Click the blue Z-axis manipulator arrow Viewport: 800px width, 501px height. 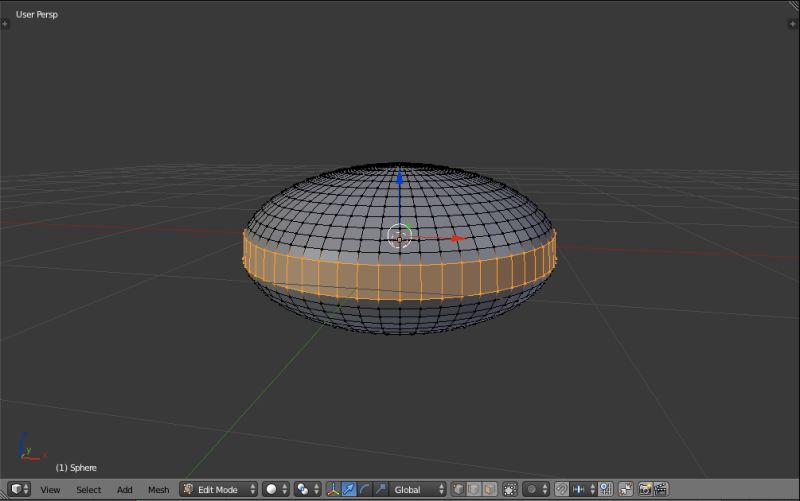[399, 177]
